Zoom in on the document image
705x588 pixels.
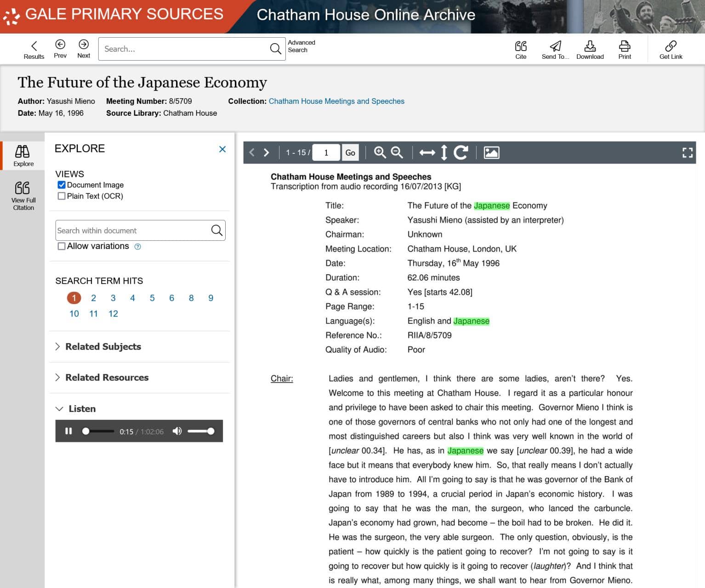[x=380, y=153]
